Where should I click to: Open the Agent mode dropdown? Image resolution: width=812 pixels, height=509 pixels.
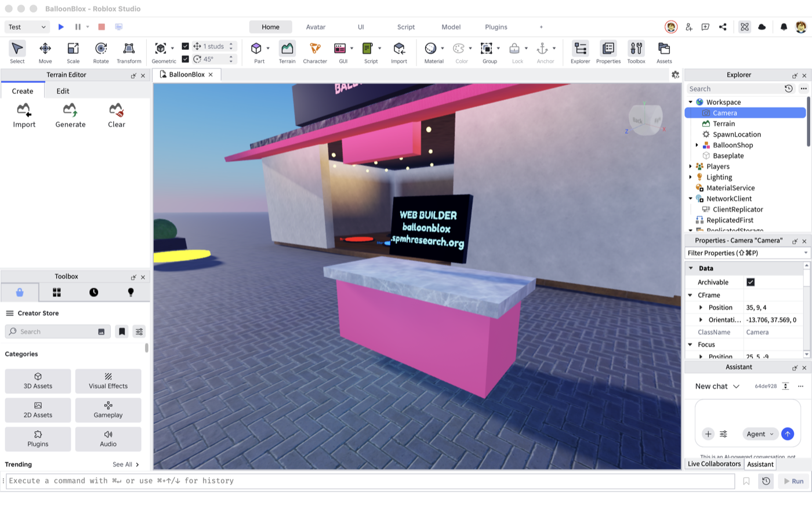[x=760, y=434]
